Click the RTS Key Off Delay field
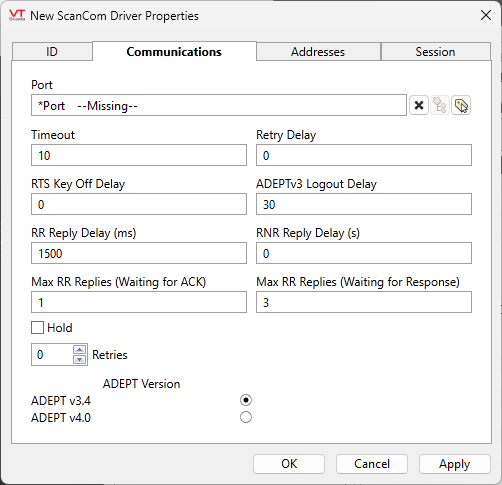 tap(139, 204)
